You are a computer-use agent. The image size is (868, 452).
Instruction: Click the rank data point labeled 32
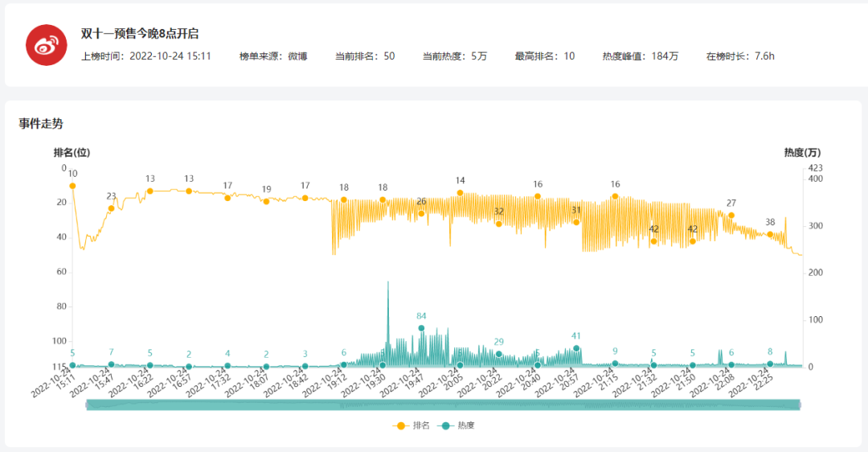coord(499,224)
